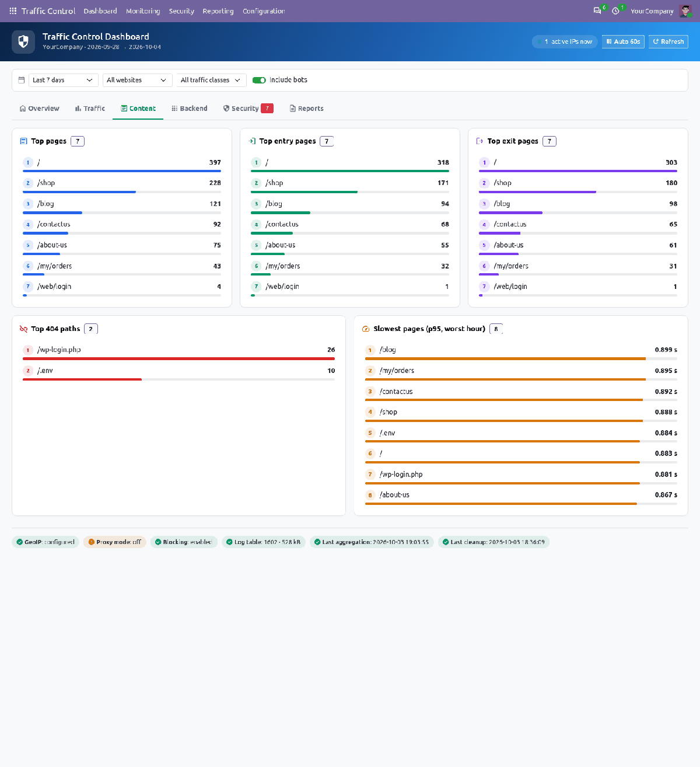Click the Top 404 paths count badge
Image resolution: width=700 pixels, height=767 pixels.
[x=90, y=329]
